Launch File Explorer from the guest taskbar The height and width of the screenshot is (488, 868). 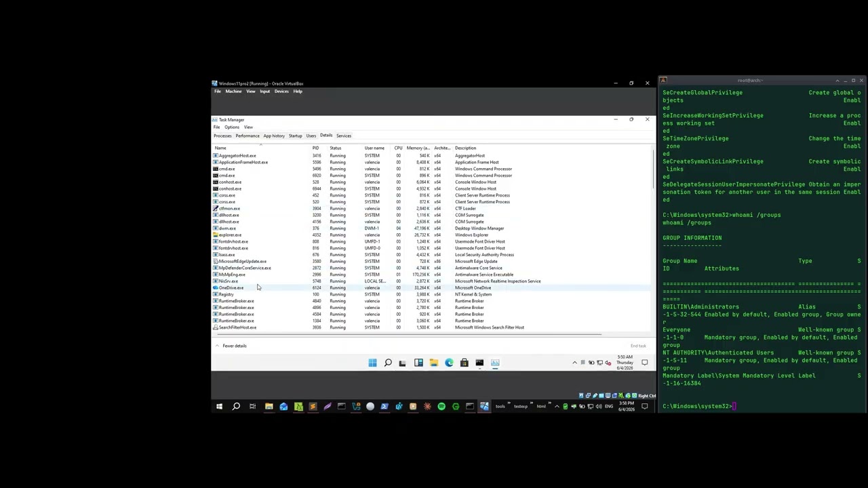tap(433, 363)
